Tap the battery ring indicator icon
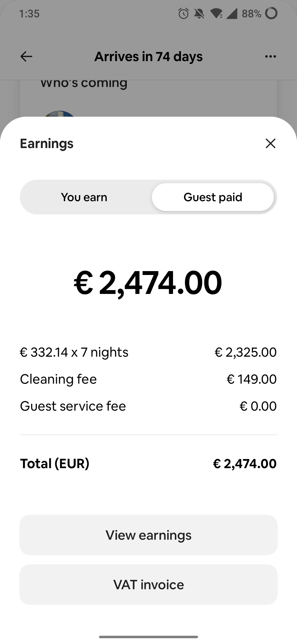 pos(271,13)
